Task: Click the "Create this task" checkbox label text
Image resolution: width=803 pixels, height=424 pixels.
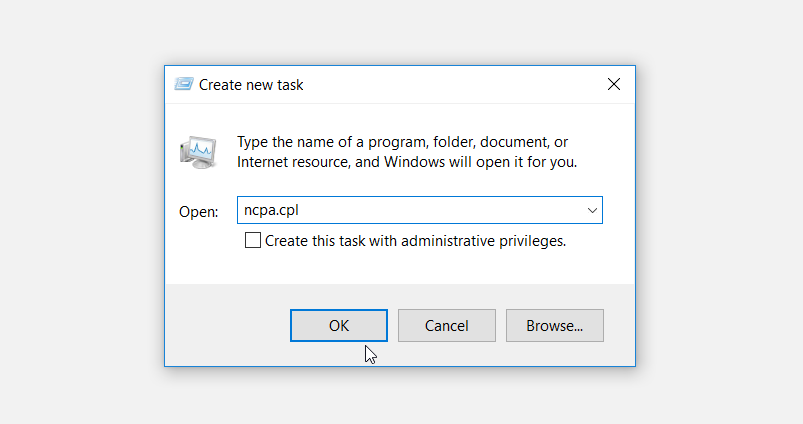Action: (x=330, y=241)
